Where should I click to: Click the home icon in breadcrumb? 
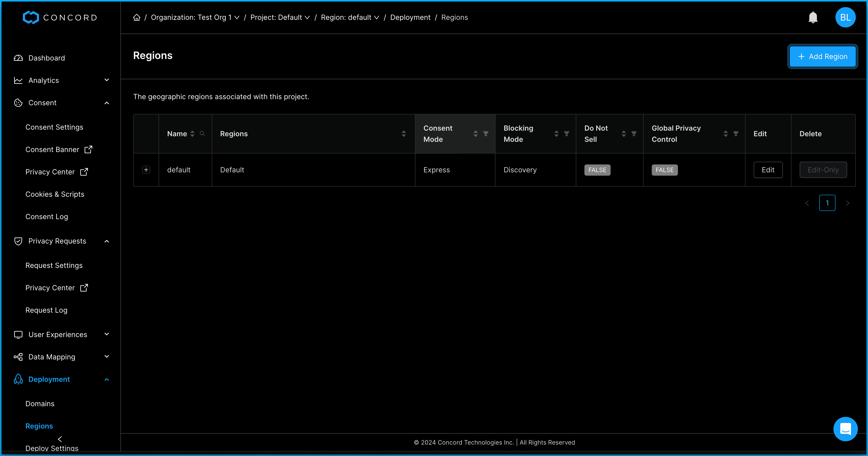(136, 18)
